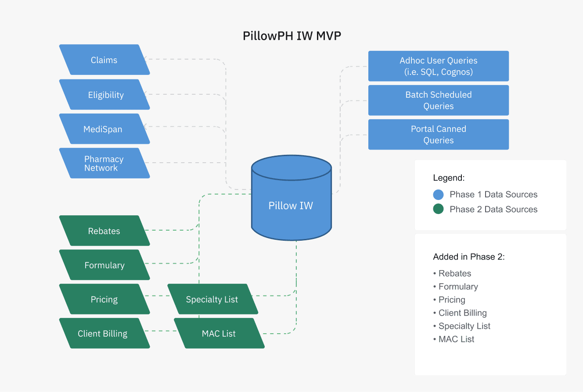Click the MAC List bullet list entry
Screen dimensions: 583x392
[454, 339]
